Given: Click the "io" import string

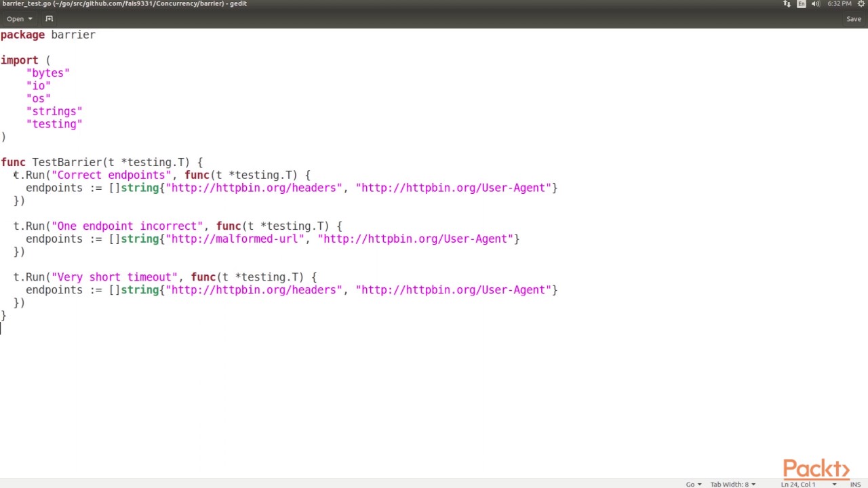Looking at the screenshot, I should tap(39, 86).
